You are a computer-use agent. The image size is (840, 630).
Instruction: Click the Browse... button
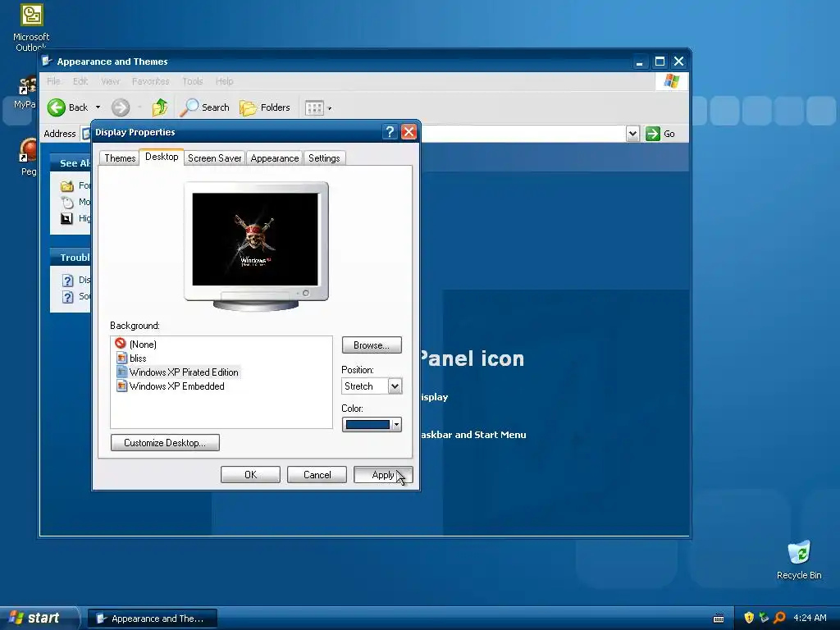coord(372,345)
